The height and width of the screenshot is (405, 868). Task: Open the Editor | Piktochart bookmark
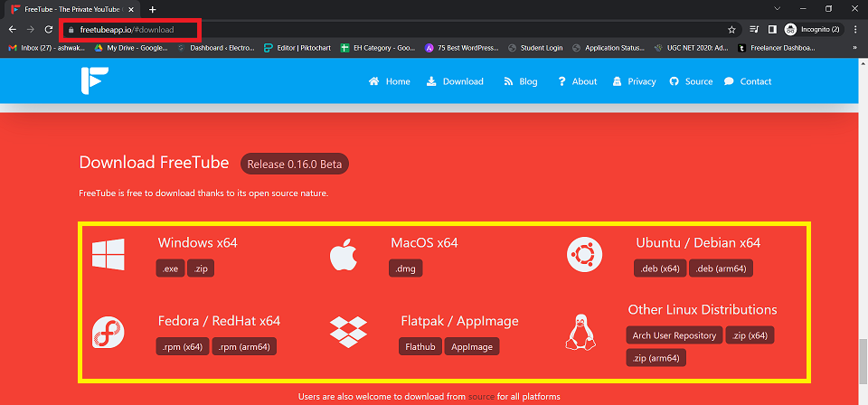(x=297, y=48)
